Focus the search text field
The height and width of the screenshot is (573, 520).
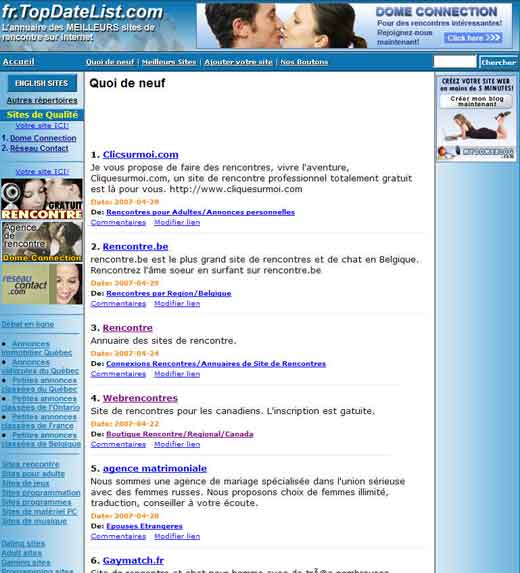tap(455, 61)
